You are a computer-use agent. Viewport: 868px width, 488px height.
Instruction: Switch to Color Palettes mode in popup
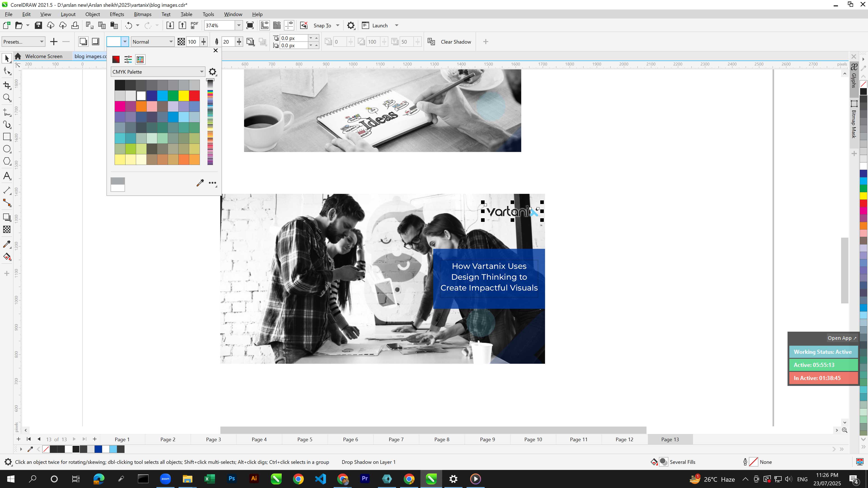coord(140,59)
